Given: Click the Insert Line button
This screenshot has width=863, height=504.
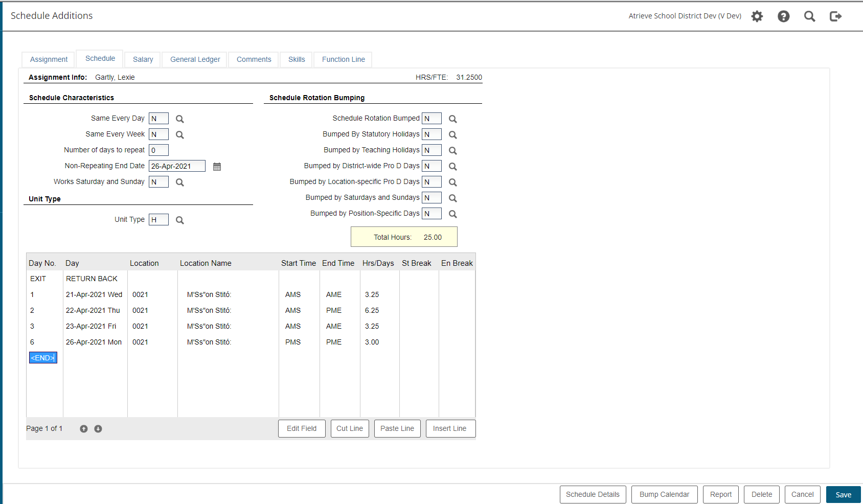Looking at the screenshot, I should pos(449,428).
